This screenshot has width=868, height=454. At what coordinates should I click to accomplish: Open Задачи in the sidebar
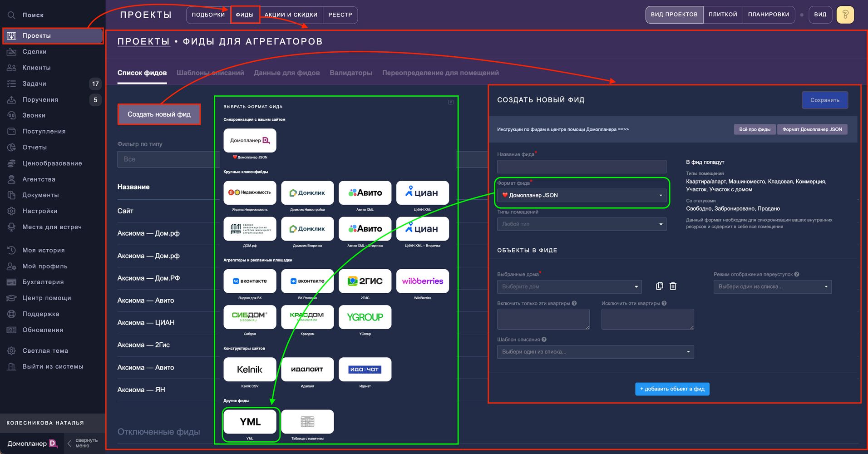[35, 84]
